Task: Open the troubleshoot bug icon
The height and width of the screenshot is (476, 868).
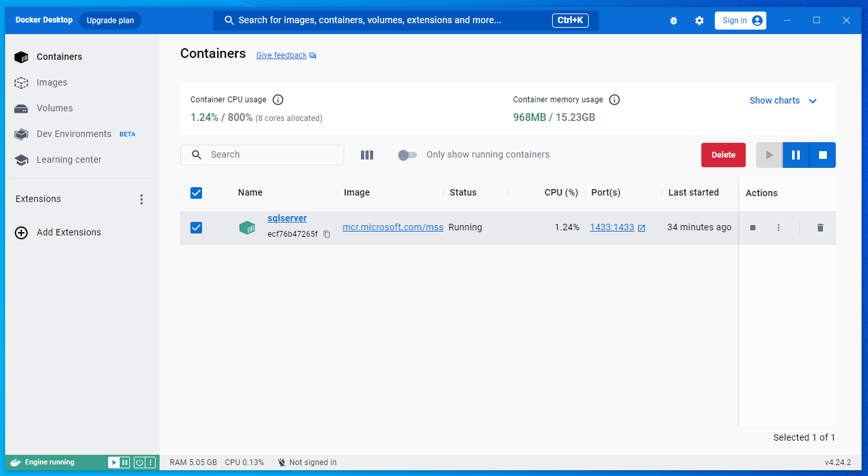Action: click(x=674, y=21)
